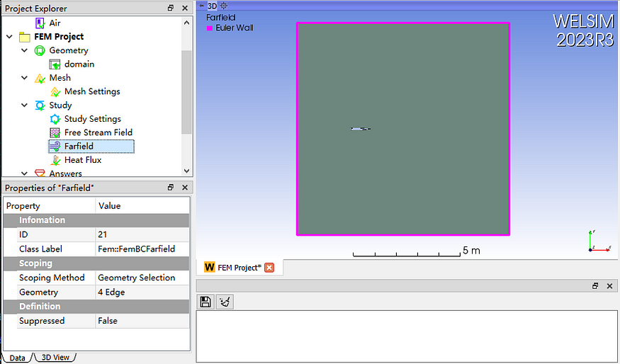620x364 pixels.
Task: Click the Project Explorer scroll down arrow
Action: (186, 171)
